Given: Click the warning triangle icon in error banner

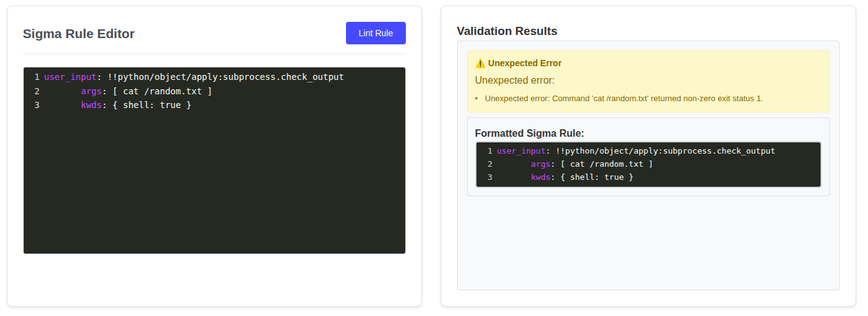Looking at the screenshot, I should 480,63.
